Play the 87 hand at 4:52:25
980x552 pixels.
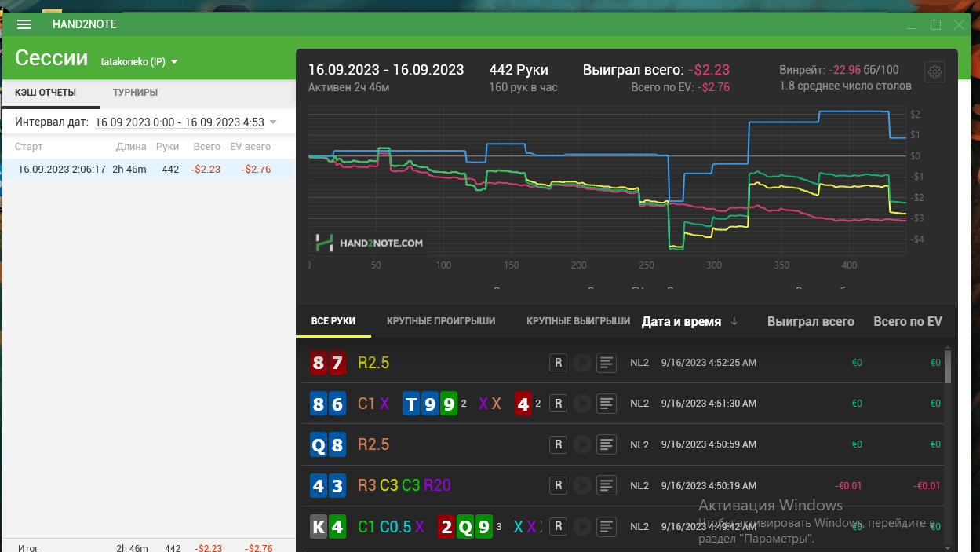click(581, 363)
